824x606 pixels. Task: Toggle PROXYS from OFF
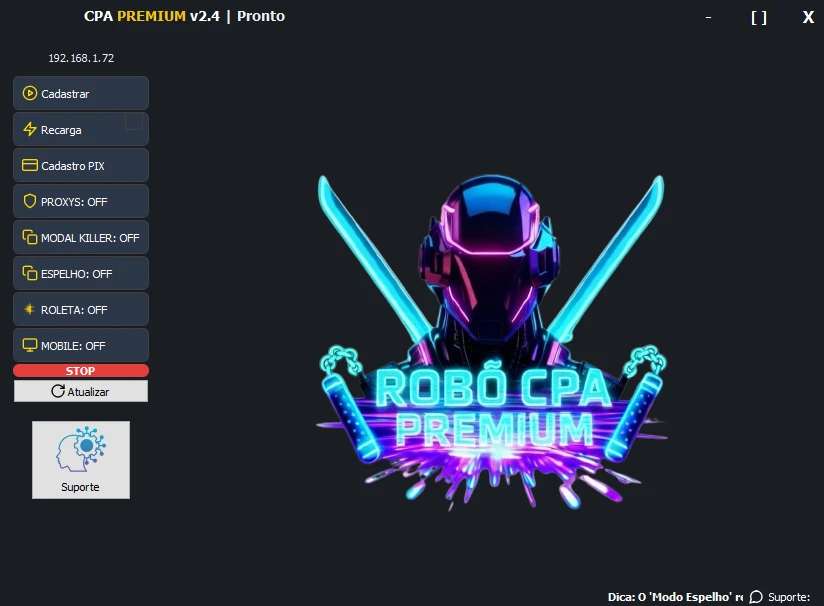(80, 201)
